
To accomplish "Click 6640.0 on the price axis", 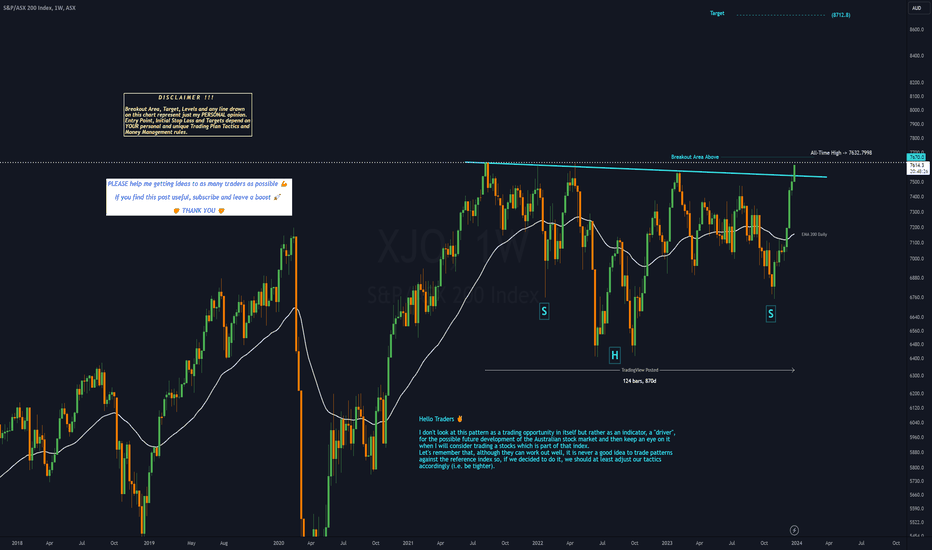I will pyautogui.click(x=917, y=317).
